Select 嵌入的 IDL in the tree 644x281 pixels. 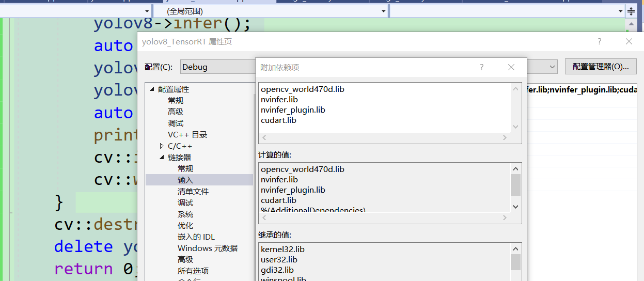point(196,237)
